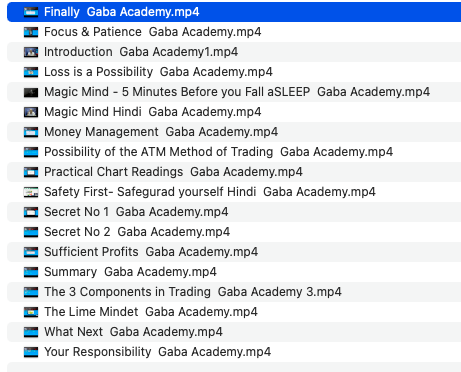Select Possibility of the ATM Method file
The width and height of the screenshot is (461, 372).
(234, 152)
